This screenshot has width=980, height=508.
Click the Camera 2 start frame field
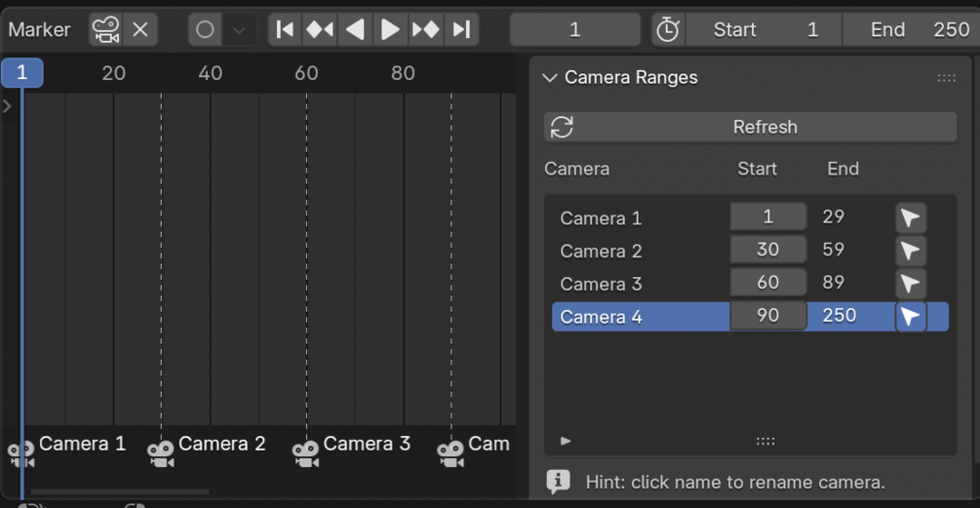(x=767, y=251)
